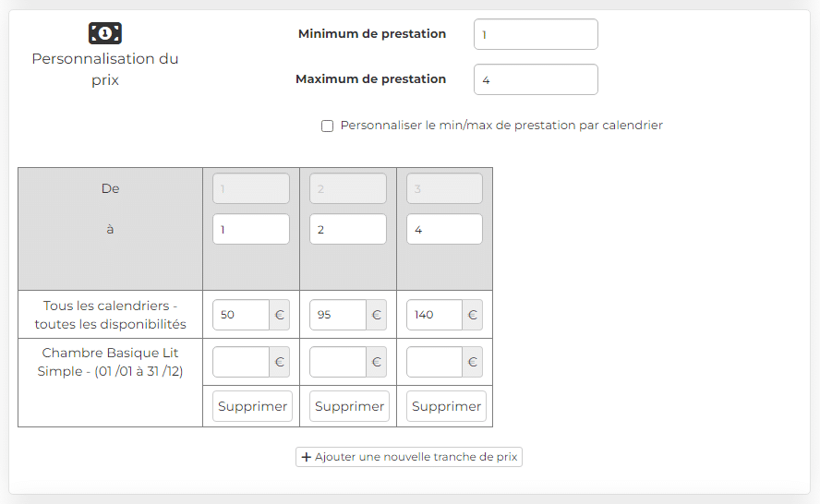Delete the third price range with Supprimer
Screen dimensions: 820x504
(x=446, y=406)
